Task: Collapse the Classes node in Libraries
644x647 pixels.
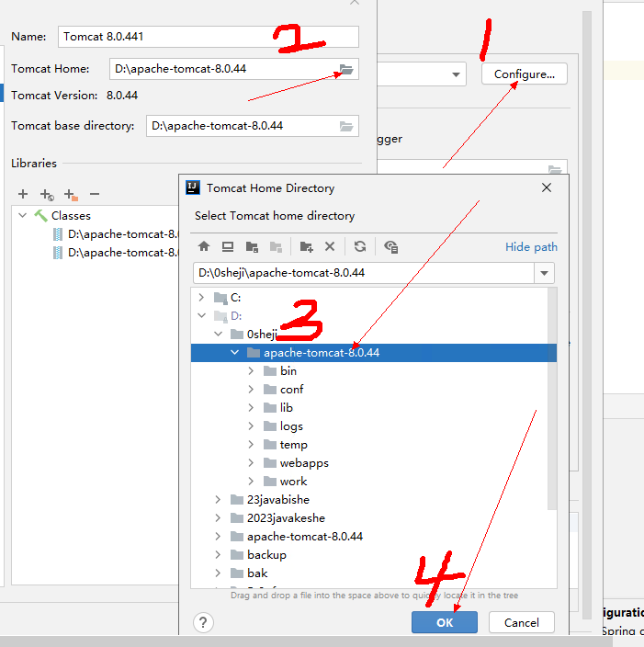Action: click(x=23, y=215)
